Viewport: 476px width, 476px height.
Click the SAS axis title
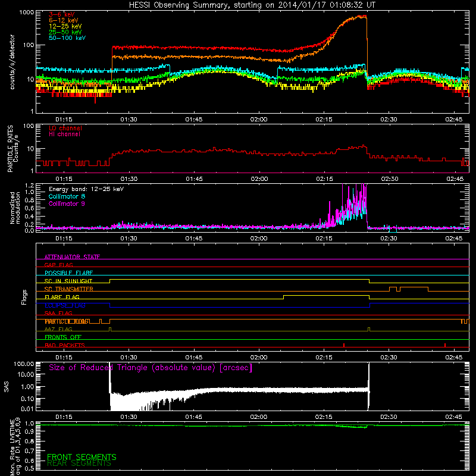(6, 387)
